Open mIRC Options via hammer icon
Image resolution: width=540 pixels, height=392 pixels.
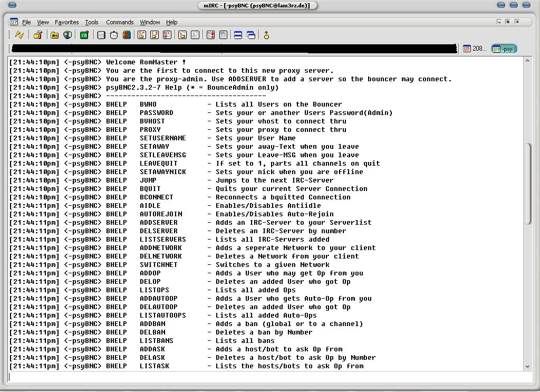[38, 35]
